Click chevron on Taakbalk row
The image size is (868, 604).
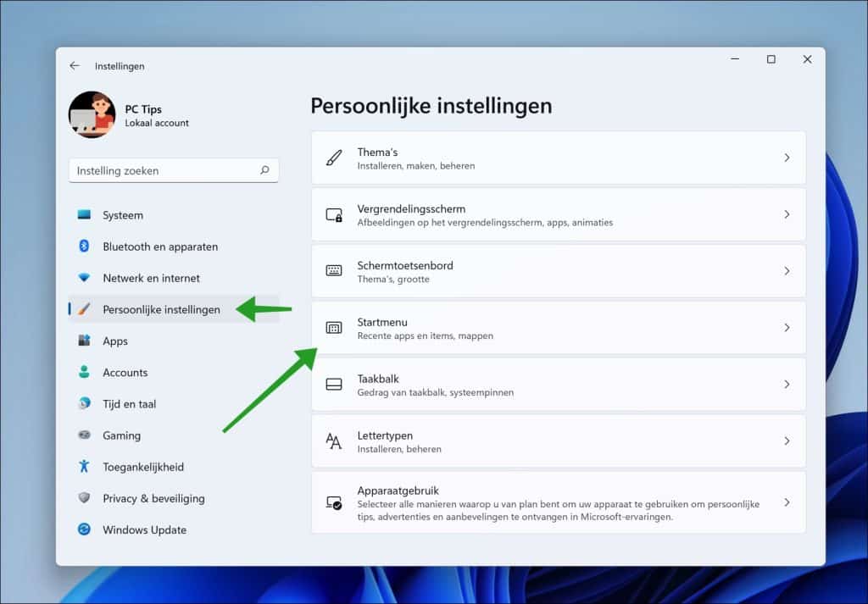coord(787,385)
